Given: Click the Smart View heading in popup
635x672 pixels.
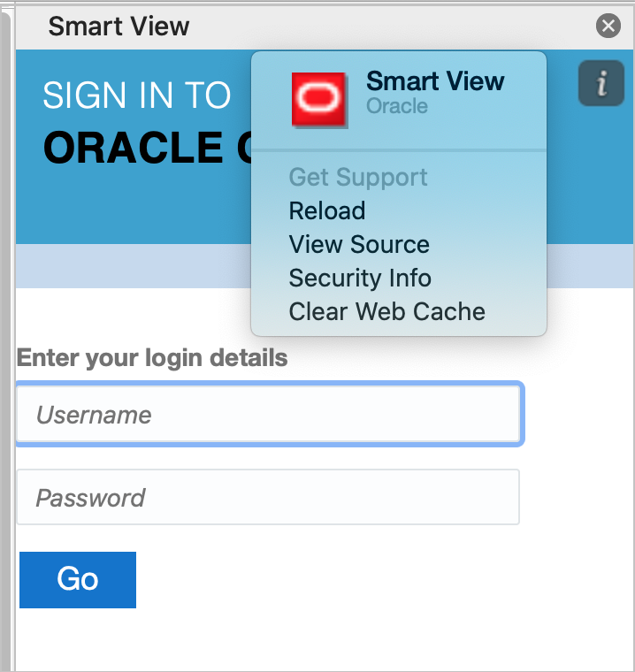Looking at the screenshot, I should click(x=435, y=81).
